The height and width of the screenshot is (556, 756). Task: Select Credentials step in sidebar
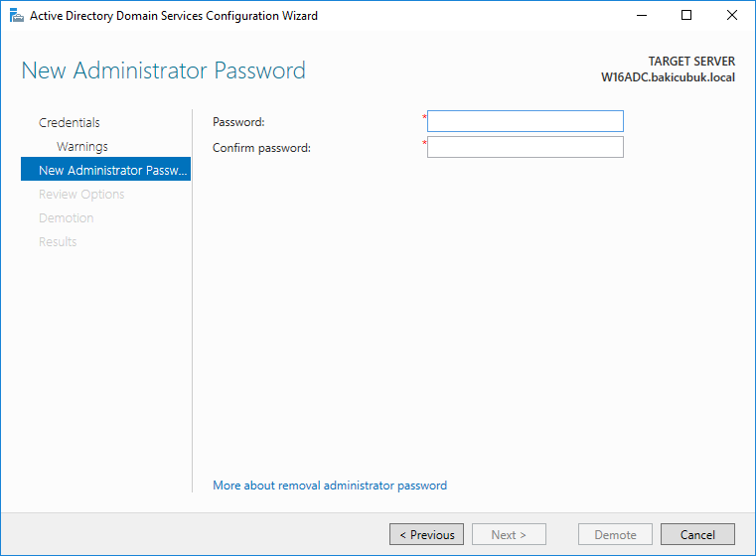tap(70, 122)
